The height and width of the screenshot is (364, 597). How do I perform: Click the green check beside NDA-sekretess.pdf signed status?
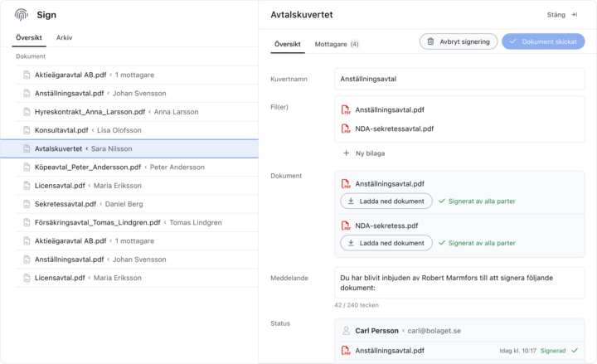pos(442,243)
